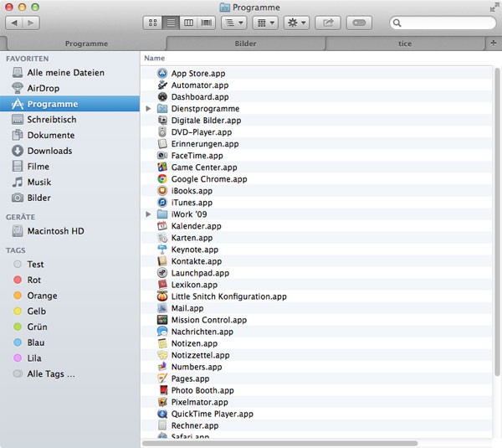Select the Blau tag
This screenshot has width=502, height=448.
69,342
